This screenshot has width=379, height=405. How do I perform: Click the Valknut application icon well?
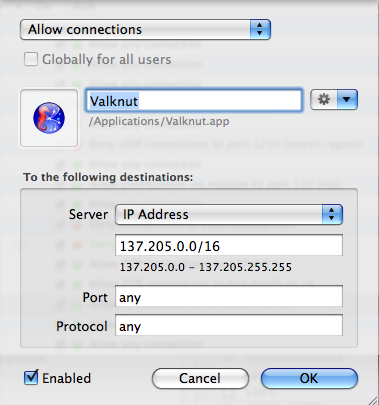point(49,118)
